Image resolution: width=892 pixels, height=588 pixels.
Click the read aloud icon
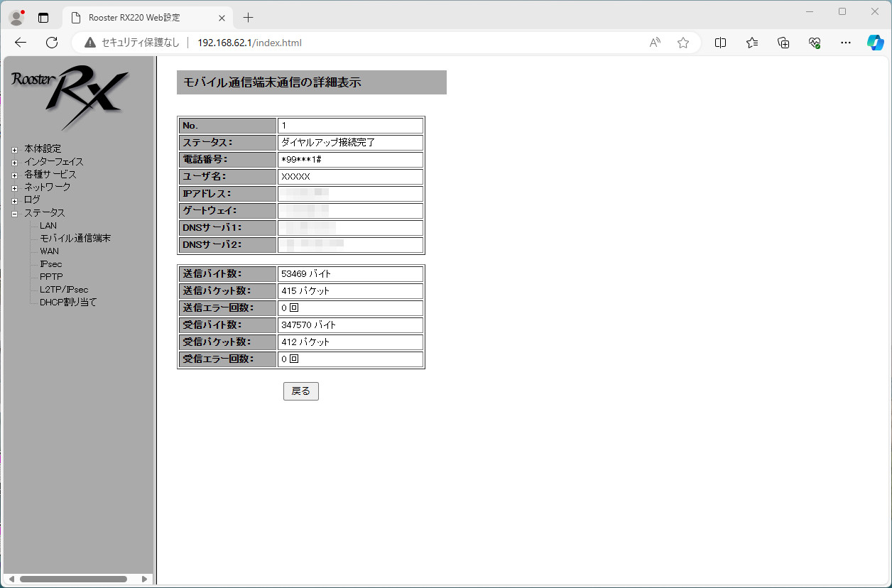pos(655,43)
